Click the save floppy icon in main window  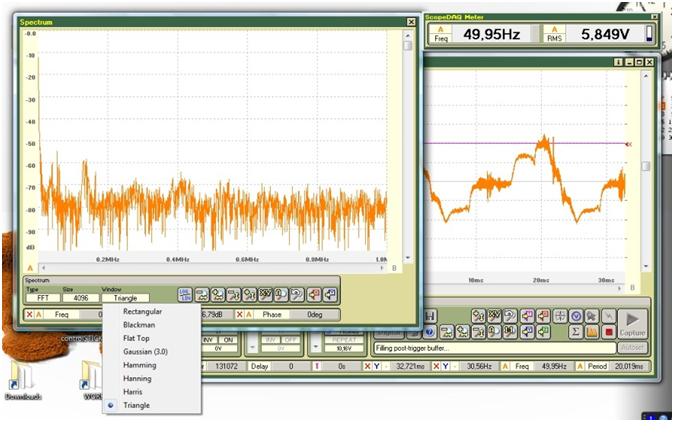pos(430,316)
